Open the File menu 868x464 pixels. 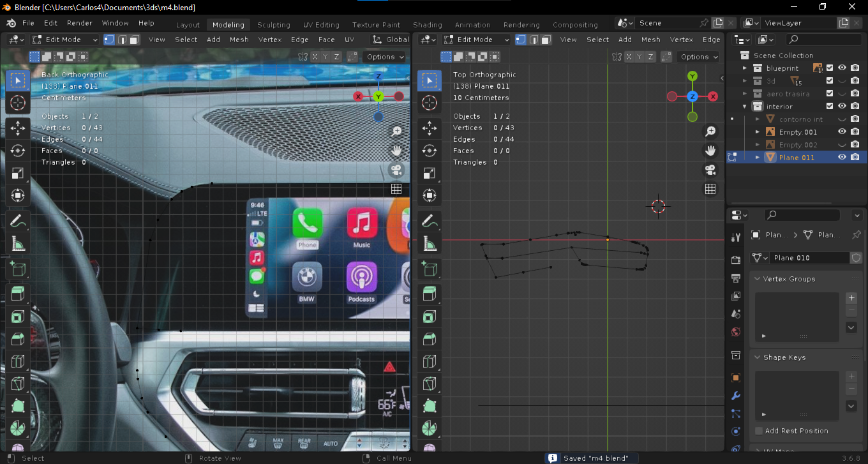28,23
